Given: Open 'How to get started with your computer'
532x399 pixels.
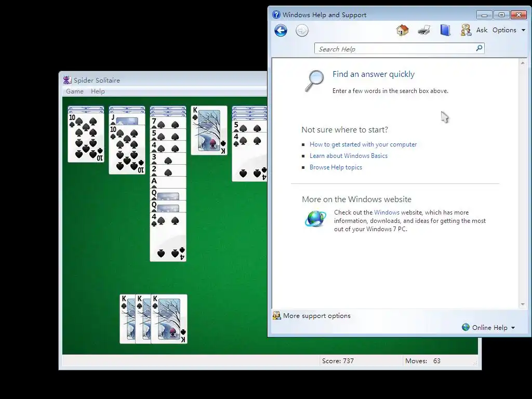Looking at the screenshot, I should (x=363, y=144).
